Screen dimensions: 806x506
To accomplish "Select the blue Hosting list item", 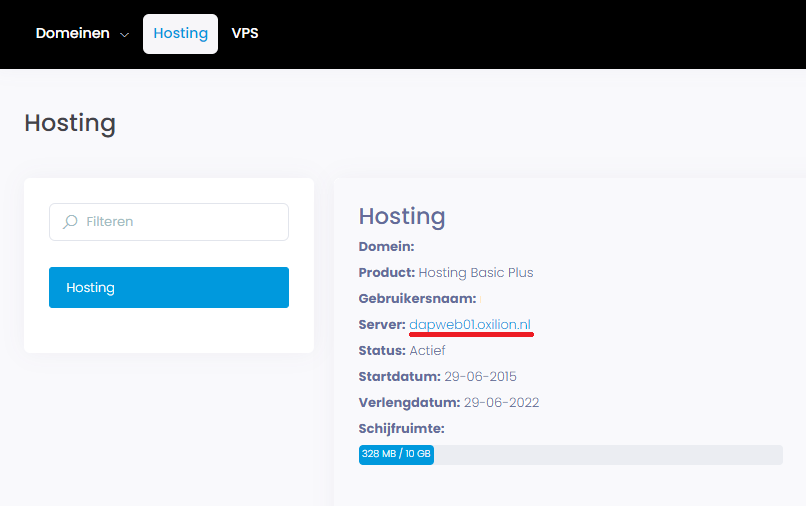I will point(169,287).
